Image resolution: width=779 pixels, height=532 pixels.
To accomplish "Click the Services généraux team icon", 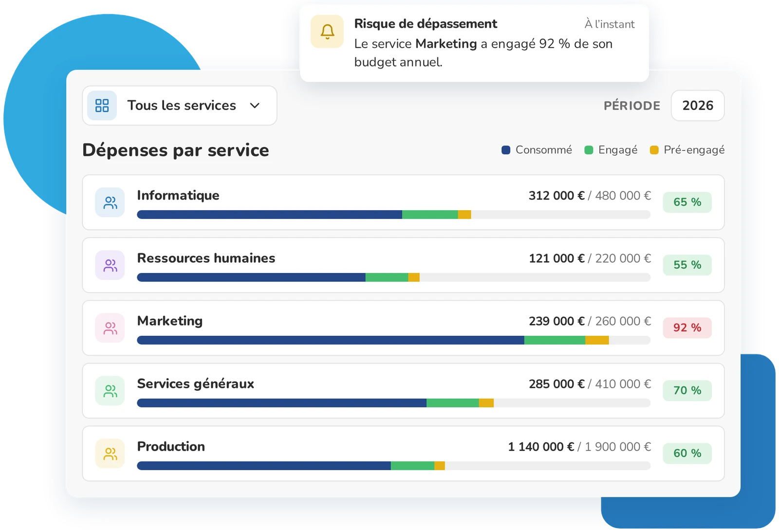I will pyautogui.click(x=110, y=390).
